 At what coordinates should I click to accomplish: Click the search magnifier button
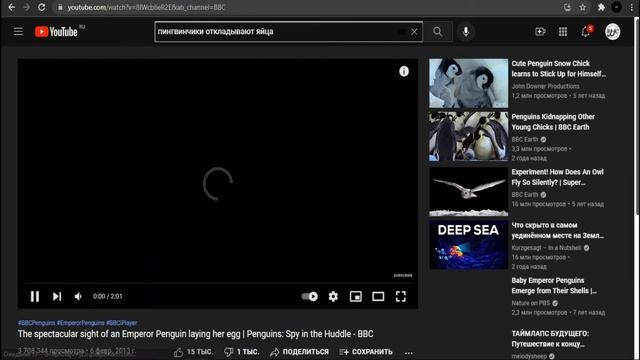(438, 31)
